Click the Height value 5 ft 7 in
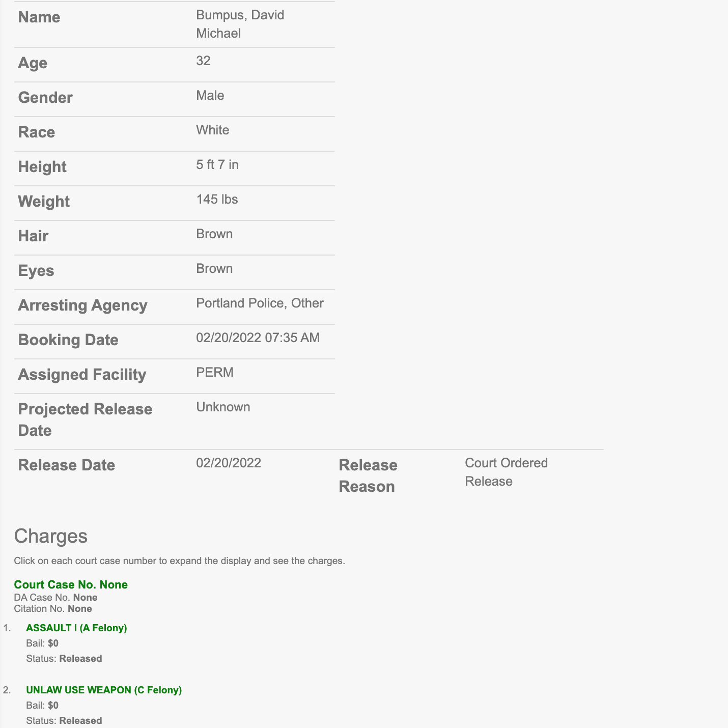The height and width of the screenshot is (728, 728). [x=217, y=164]
